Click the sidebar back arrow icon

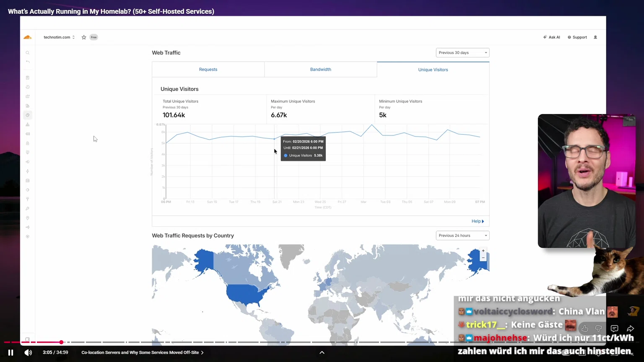pos(28,62)
